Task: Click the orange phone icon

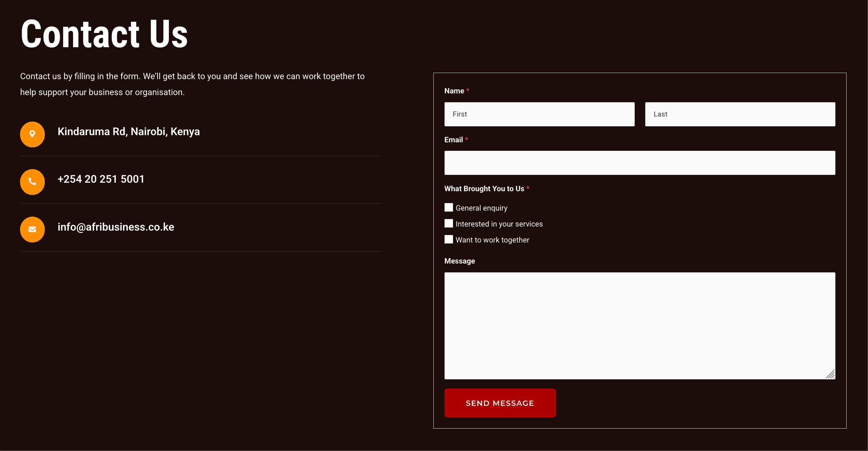Action: [x=32, y=182]
